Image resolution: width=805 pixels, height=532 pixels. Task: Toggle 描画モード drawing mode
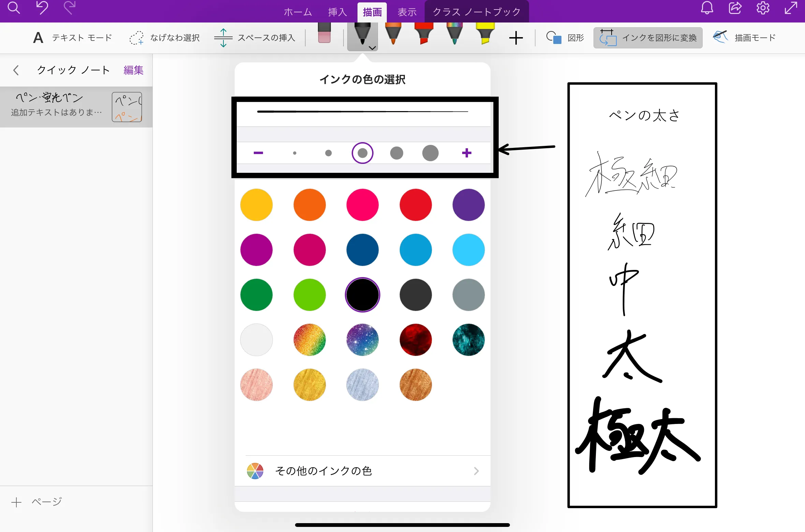point(745,37)
